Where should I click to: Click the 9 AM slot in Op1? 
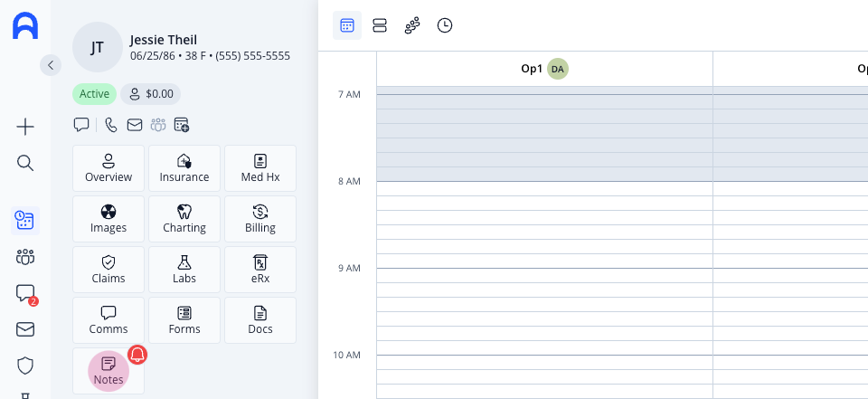544,275
